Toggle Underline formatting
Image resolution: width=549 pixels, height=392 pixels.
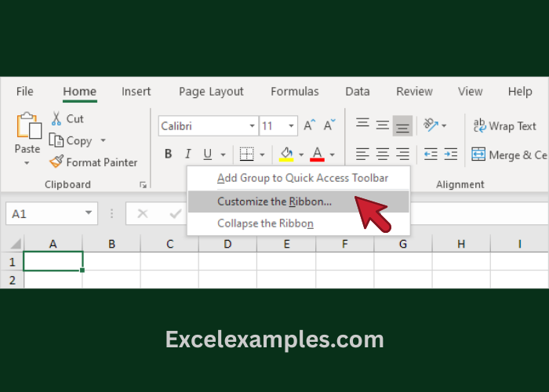(207, 154)
